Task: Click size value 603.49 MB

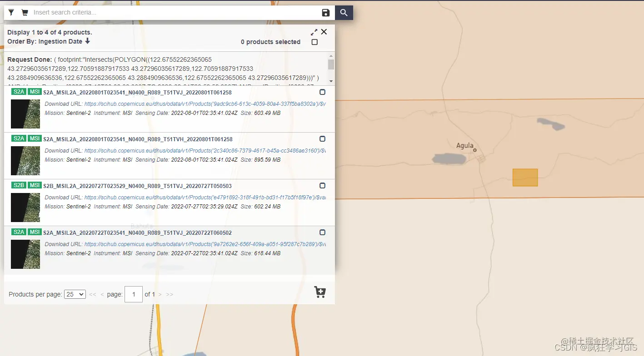Action: (267, 113)
